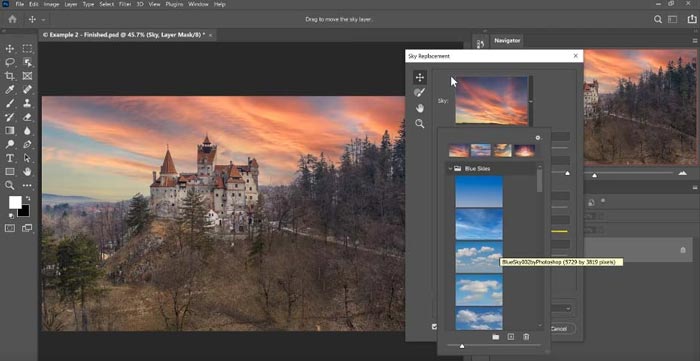This screenshot has width=700, height=361.
Task: Swap foreground and background colors
Action: click(28, 198)
